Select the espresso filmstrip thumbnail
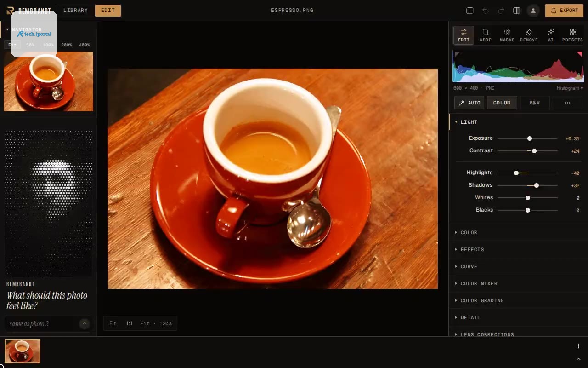 click(x=23, y=351)
